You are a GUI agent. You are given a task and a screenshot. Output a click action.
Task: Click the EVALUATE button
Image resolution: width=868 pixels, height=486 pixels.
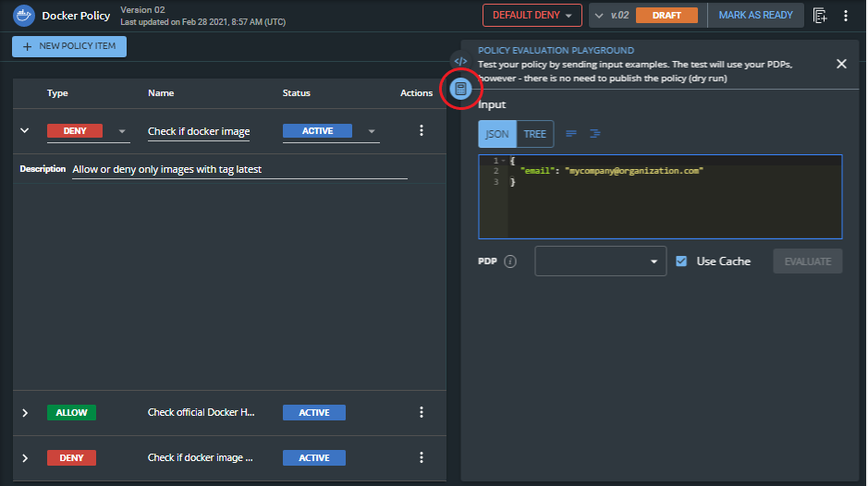pyautogui.click(x=808, y=261)
